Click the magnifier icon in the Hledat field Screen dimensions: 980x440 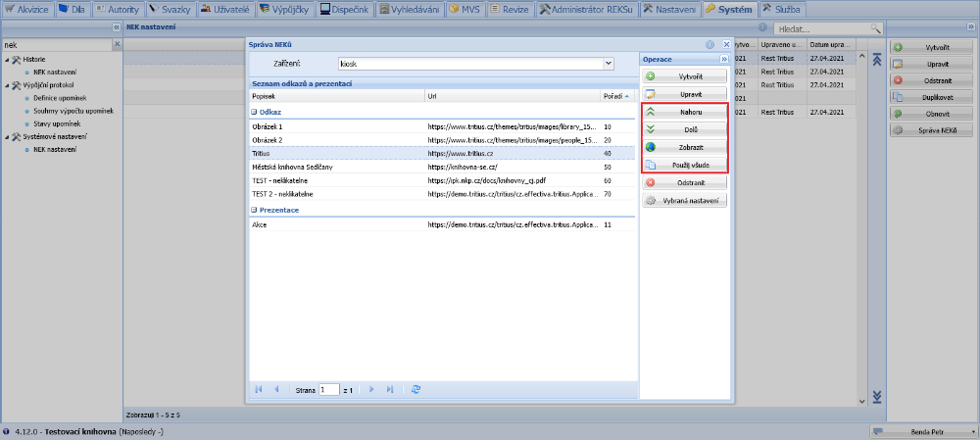pyautogui.click(x=875, y=29)
